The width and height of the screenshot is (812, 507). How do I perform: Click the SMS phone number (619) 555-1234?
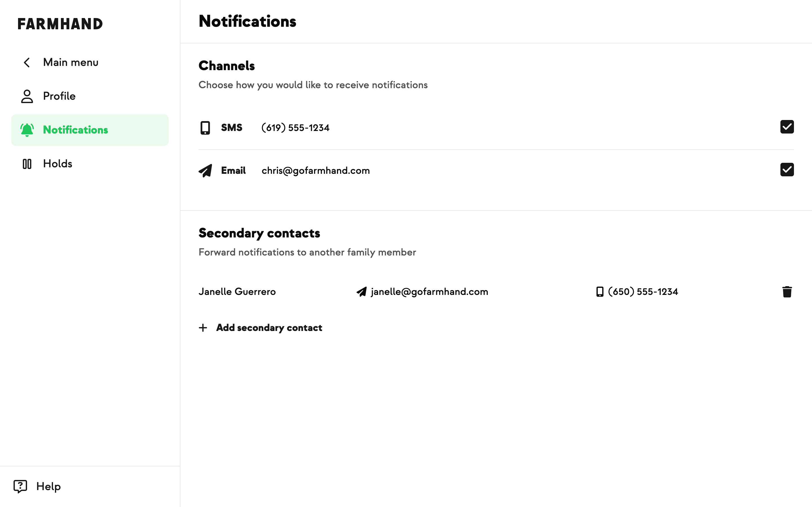295,128
